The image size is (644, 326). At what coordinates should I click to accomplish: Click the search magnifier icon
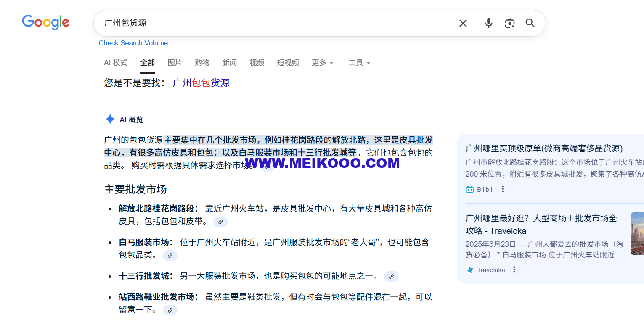coord(530,23)
